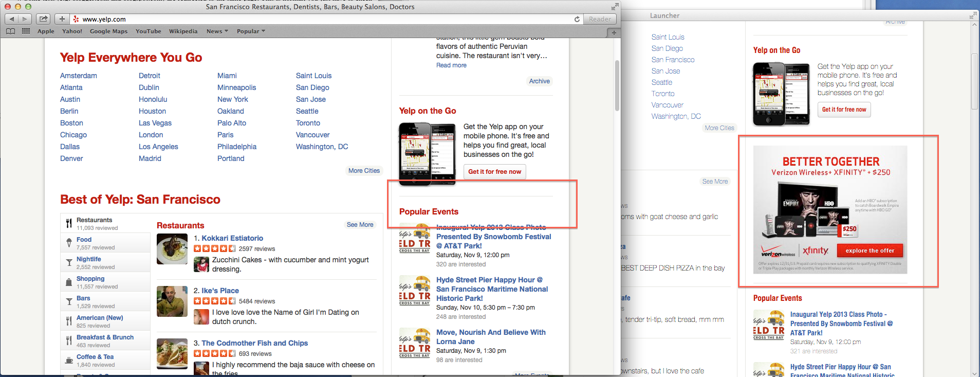
Task: Click 'Get it for free now' in Safari
Action: pyautogui.click(x=494, y=172)
